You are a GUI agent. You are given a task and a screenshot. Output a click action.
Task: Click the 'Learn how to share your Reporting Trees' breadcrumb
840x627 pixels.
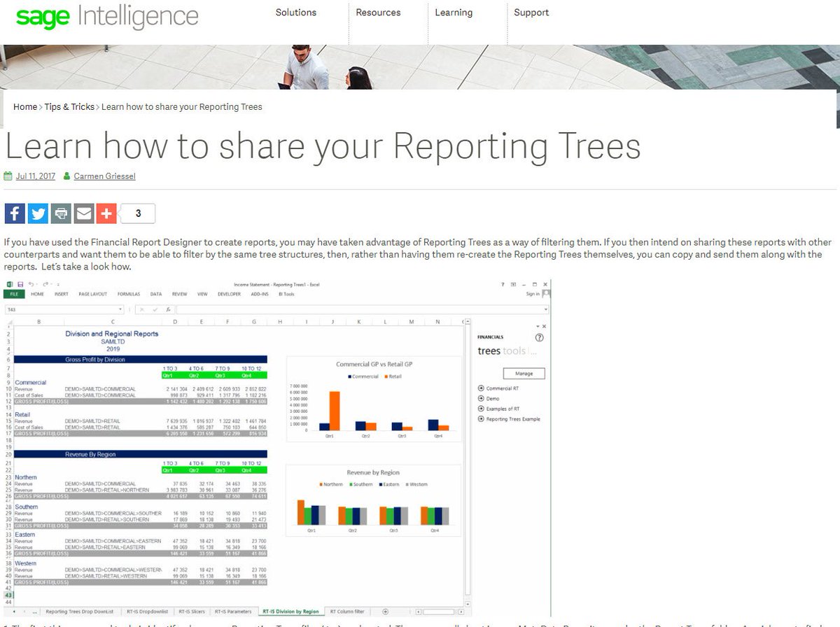click(182, 107)
